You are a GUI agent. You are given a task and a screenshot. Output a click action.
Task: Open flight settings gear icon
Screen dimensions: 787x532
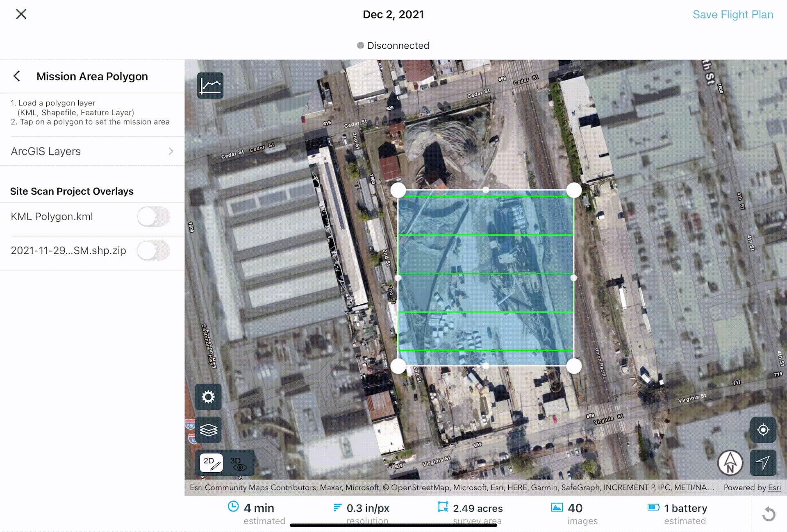208,397
